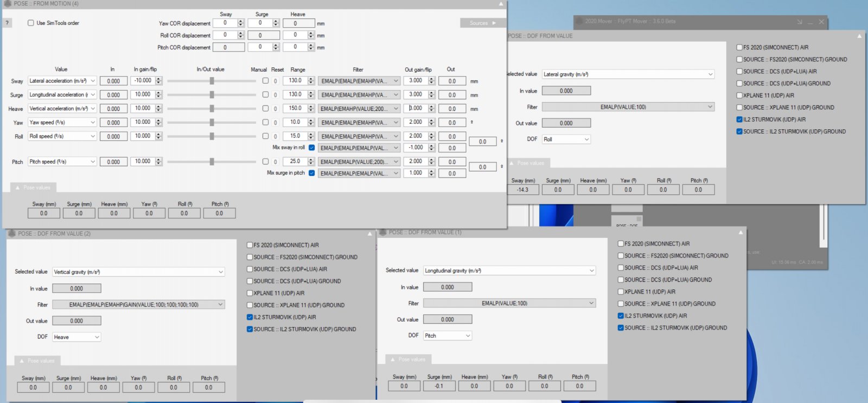Toggle the Pose values tab in DOF FROM VALUE (1)

[x=408, y=359]
